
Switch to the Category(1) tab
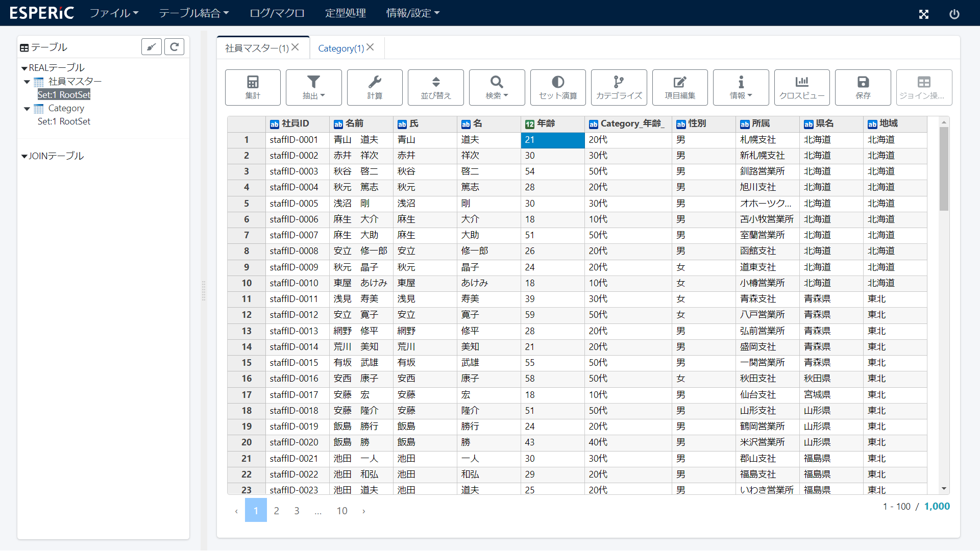(x=340, y=48)
